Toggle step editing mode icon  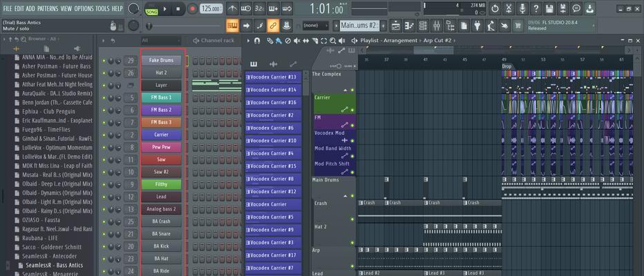click(x=260, y=26)
